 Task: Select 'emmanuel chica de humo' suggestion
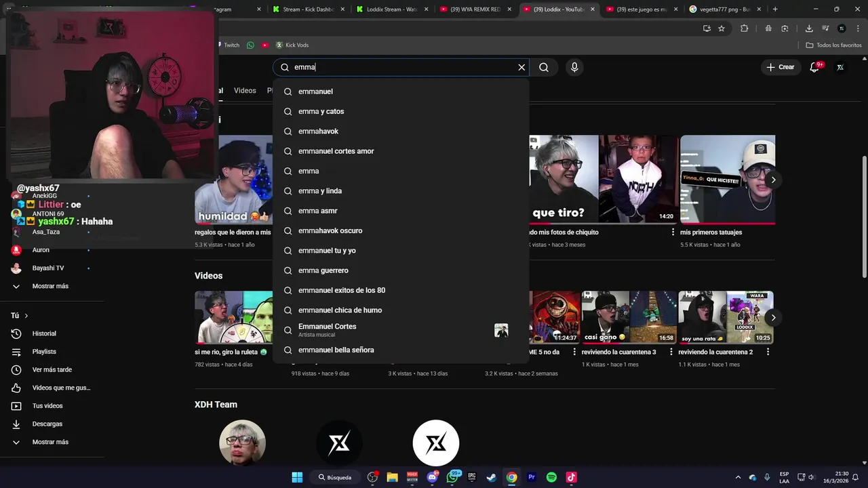(x=401, y=310)
